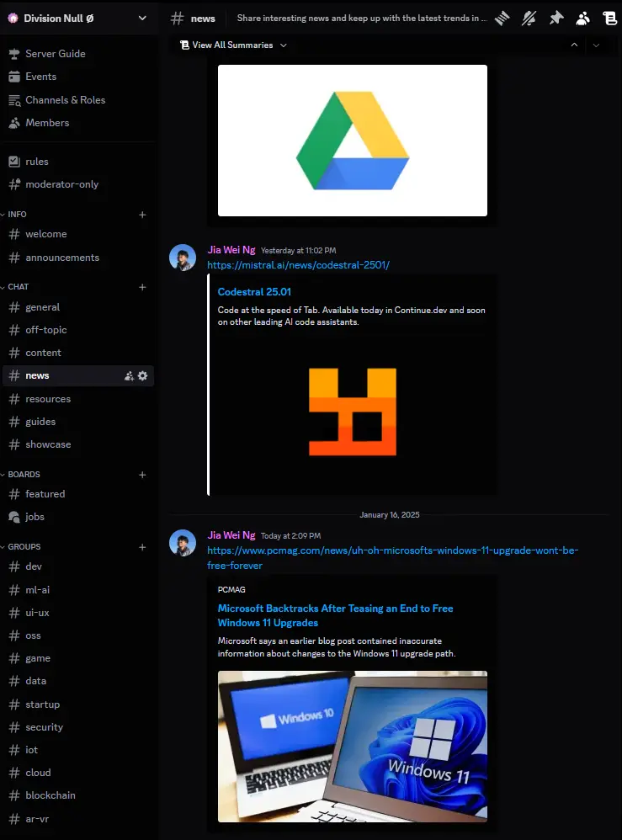Viewport: 622px width, 840px height.
Task: Toggle notification settings bell icon
Action: point(529,19)
